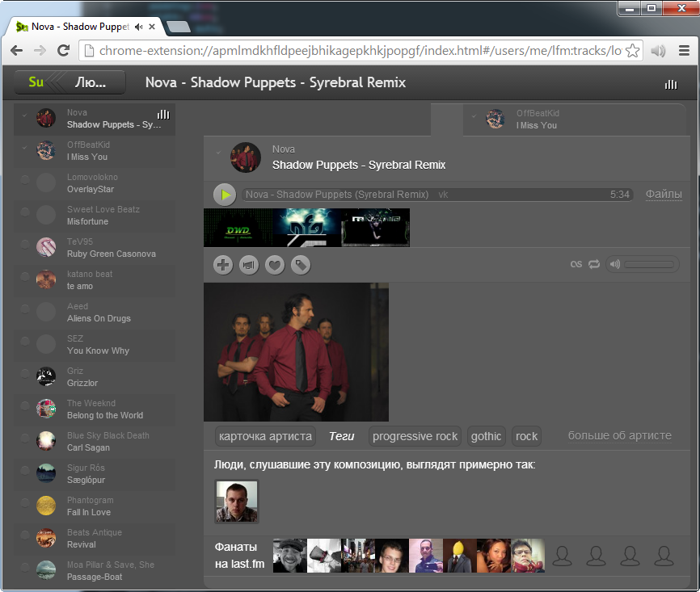The height and width of the screenshot is (592, 700).
Task: Click the first last.fm fan avatar with cap
Action: 289,556
